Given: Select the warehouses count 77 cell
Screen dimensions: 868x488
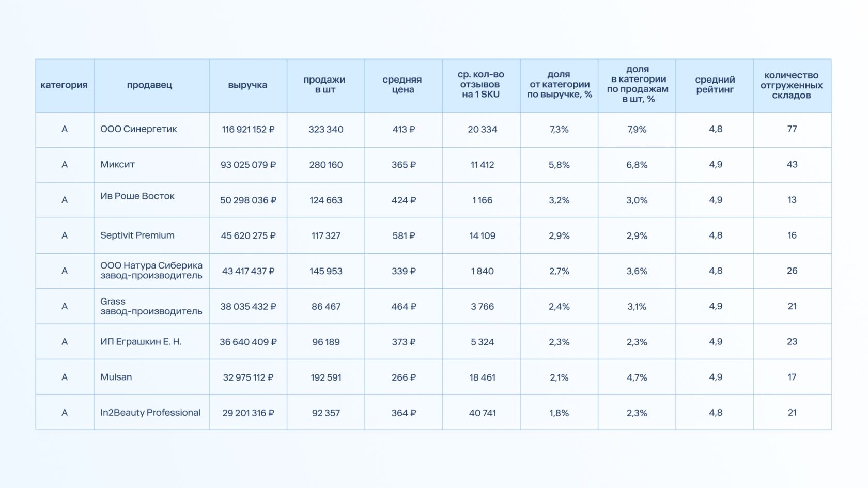Looking at the screenshot, I should [x=792, y=130].
